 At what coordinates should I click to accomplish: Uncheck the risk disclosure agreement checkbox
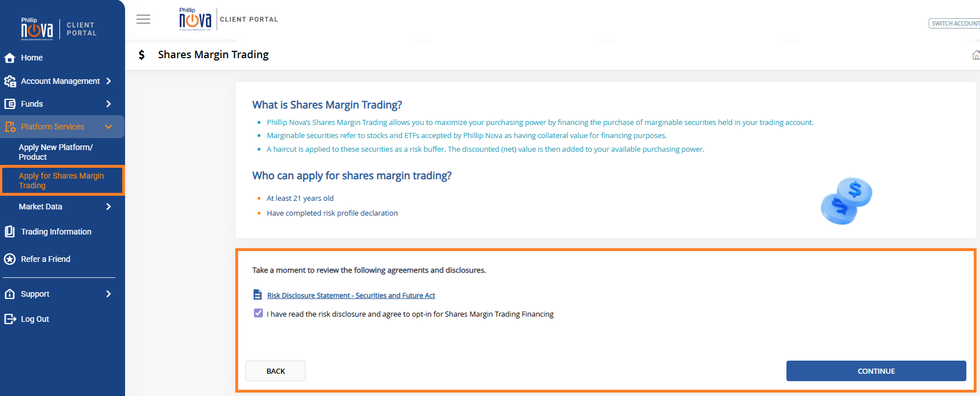[x=258, y=313]
